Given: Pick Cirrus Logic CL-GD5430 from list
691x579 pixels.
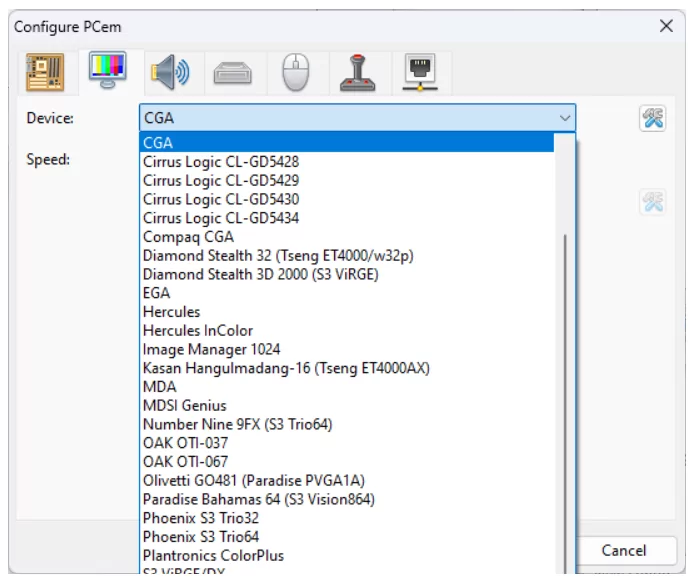Looking at the screenshot, I should 347,199.
